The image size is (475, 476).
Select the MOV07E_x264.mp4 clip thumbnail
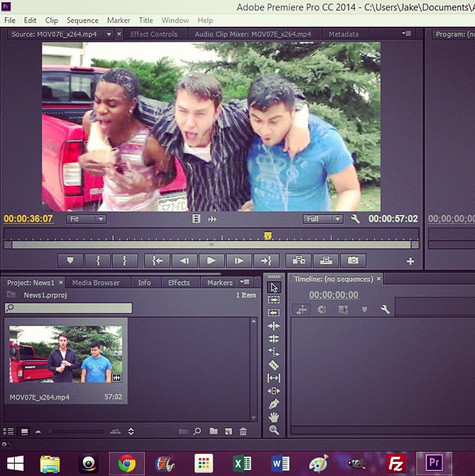pyautogui.click(x=66, y=354)
